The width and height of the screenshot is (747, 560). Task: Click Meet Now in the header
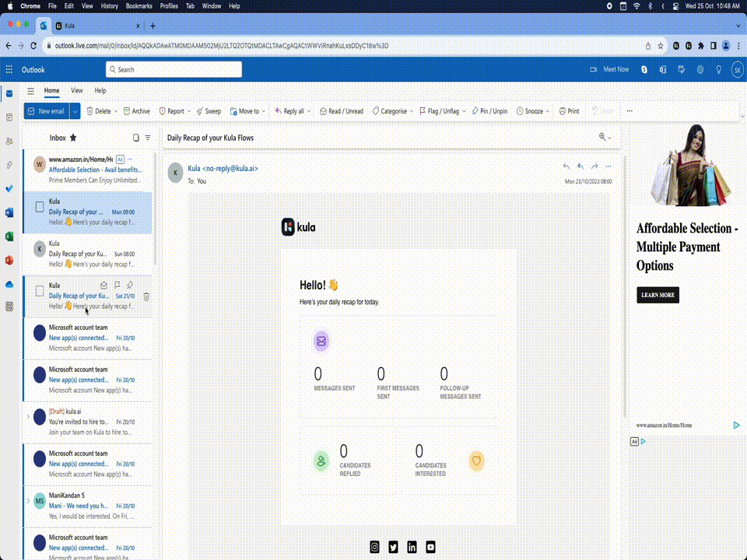point(610,69)
